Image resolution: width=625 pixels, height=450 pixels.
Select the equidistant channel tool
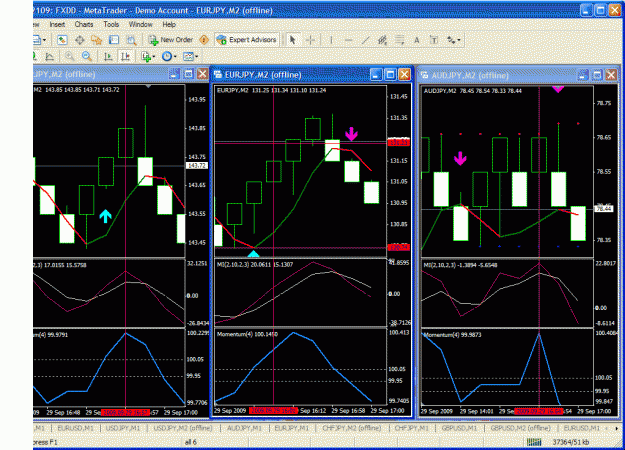tap(383, 40)
